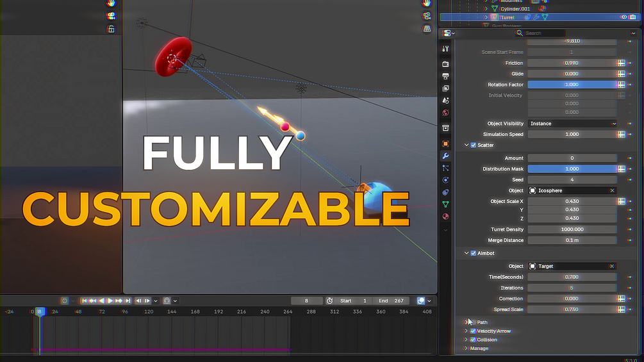Toggle the Aimbot checkbox

tap(474, 253)
